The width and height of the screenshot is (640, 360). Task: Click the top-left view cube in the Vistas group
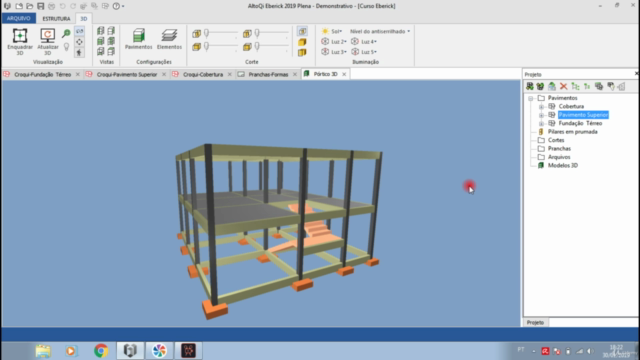(101, 31)
